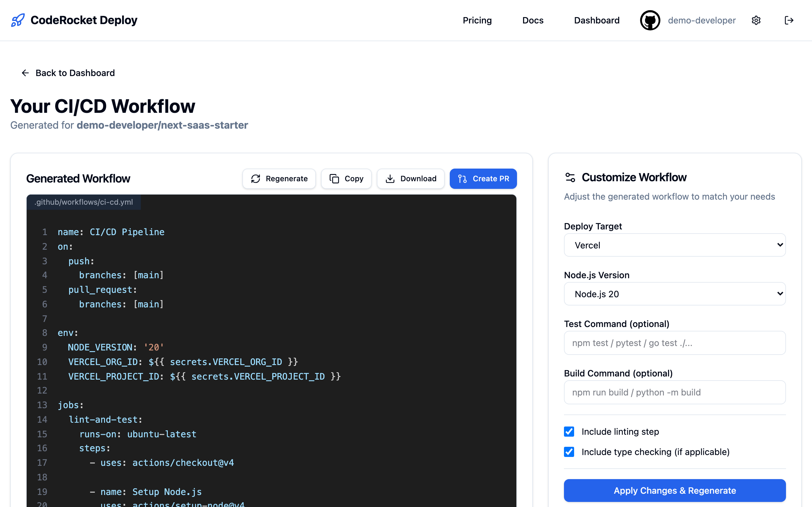Click the Download icon for the workflow file
Image resolution: width=812 pixels, height=507 pixels.
point(390,179)
